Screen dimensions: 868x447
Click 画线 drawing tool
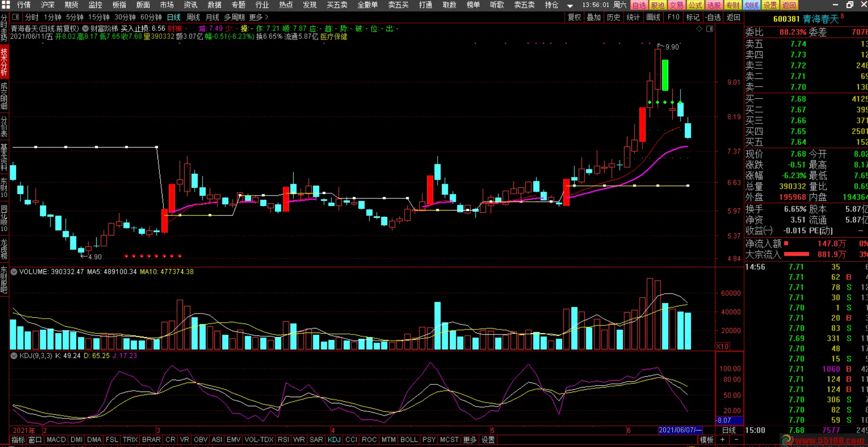[653, 17]
